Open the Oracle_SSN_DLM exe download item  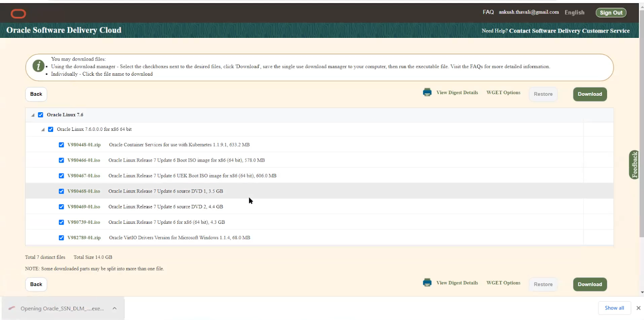62,309
